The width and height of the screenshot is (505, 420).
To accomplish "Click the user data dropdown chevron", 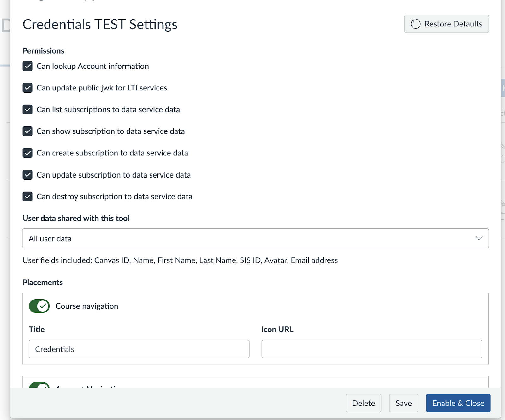I will point(479,238).
